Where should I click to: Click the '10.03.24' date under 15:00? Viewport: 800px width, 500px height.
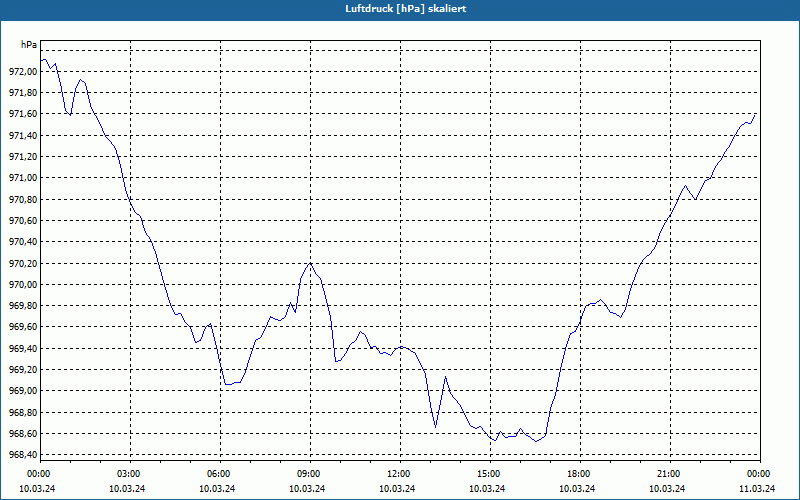[x=488, y=488]
